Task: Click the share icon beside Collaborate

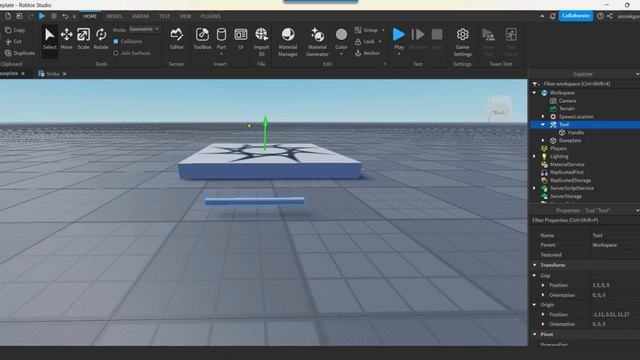Action: [610, 16]
